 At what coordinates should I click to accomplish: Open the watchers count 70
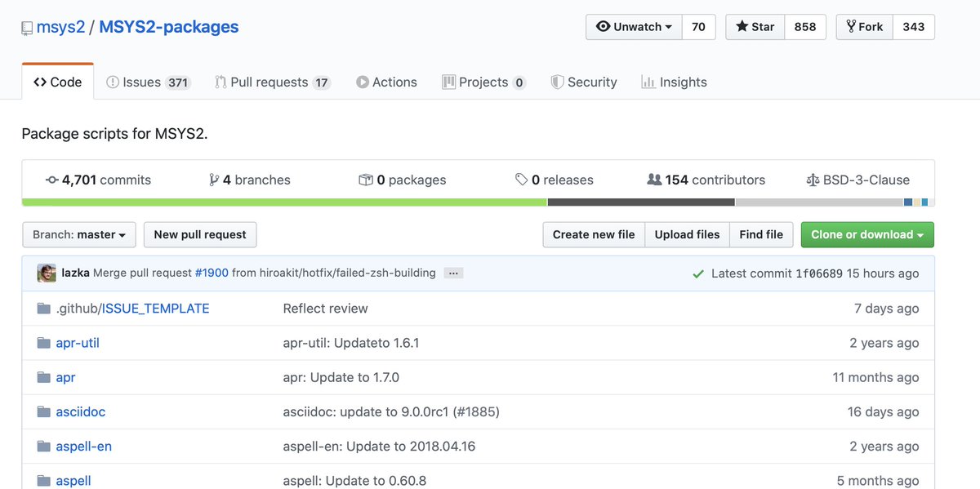(x=698, y=27)
